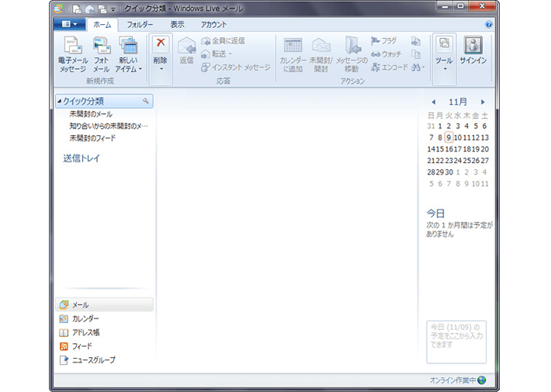551x392 pixels.
Task: Switch to the フォルダー tab
Action: (140, 25)
